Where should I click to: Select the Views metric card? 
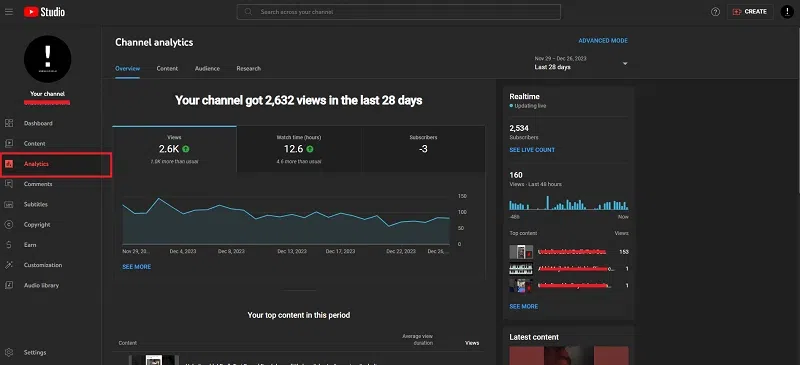pos(174,149)
